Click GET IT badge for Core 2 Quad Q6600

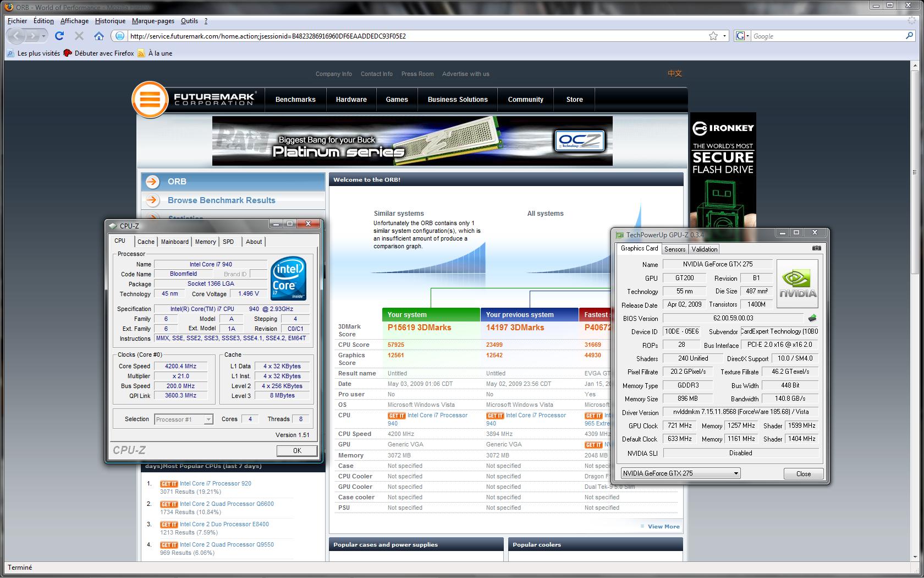click(169, 504)
